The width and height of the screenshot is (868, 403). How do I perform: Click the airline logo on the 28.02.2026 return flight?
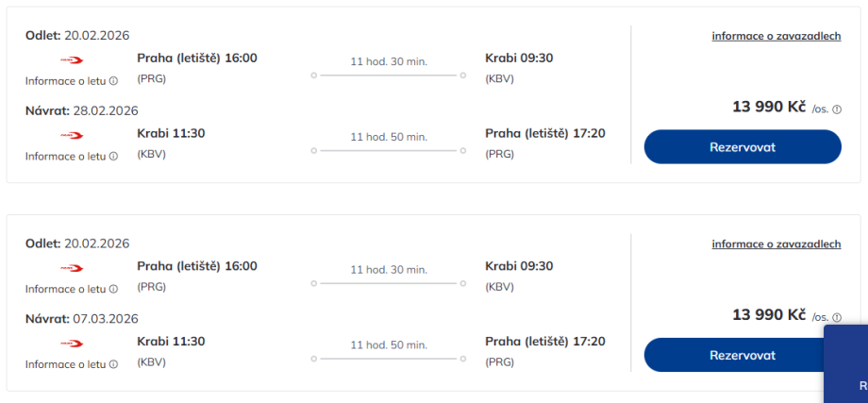pyautogui.click(x=72, y=135)
